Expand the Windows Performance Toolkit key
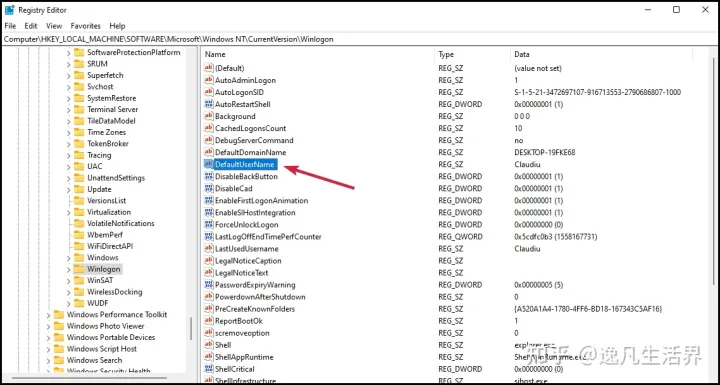Image resolution: width=720 pixels, height=385 pixels. (48, 315)
